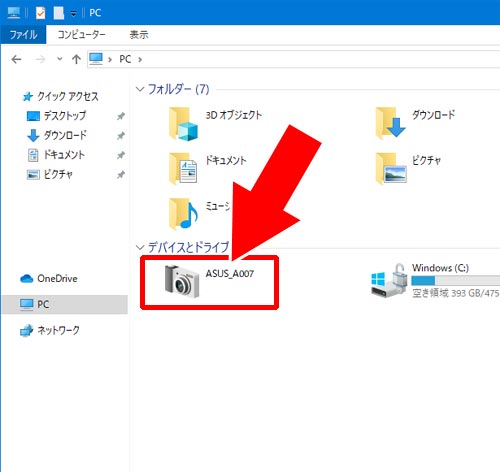The height and width of the screenshot is (472, 500).
Task: Select ネットワーク in the navigation pane
Action: (59, 330)
